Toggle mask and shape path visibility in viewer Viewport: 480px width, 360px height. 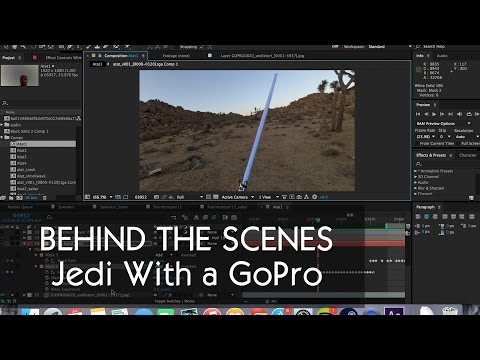[x=126, y=197]
